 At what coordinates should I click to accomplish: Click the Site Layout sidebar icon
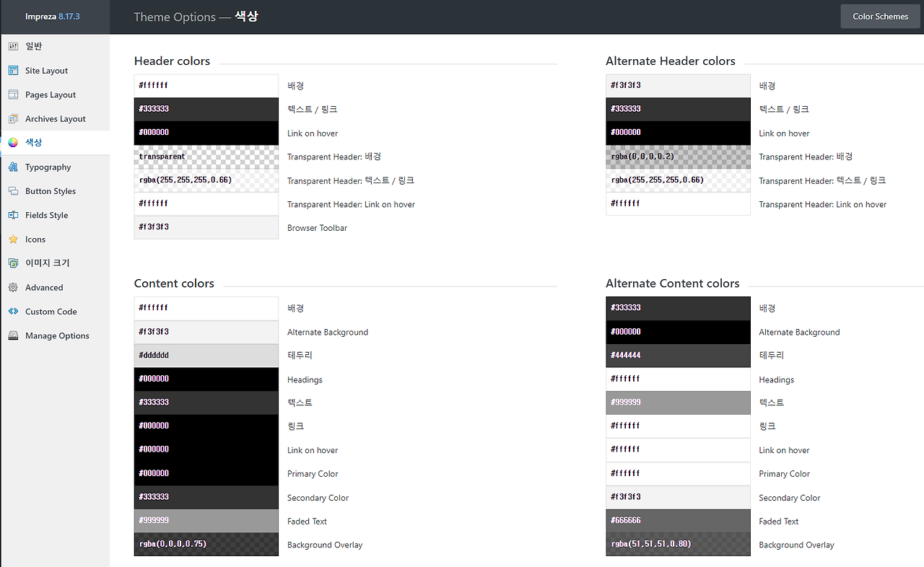13,71
